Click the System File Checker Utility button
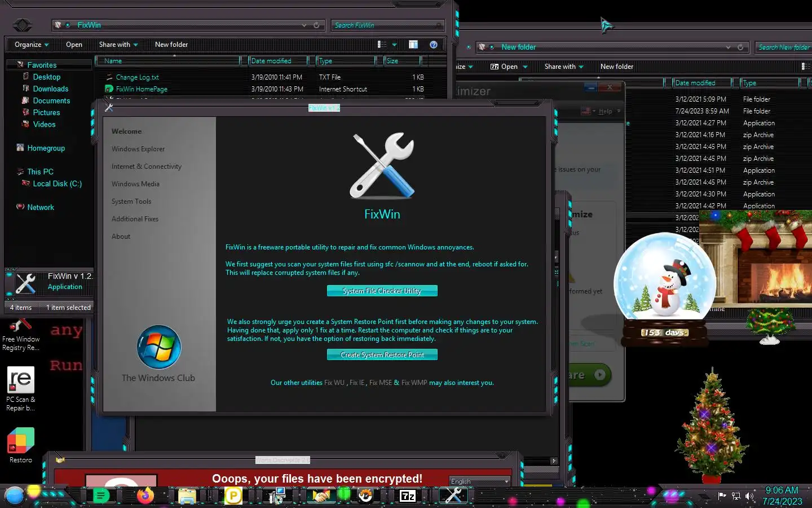This screenshot has height=508, width=812. point(382,291)
